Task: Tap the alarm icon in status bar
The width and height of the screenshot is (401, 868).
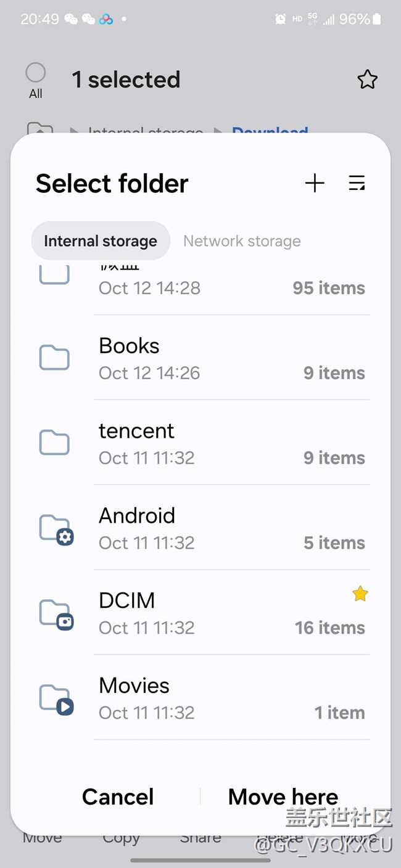Action: coord(280,19)
